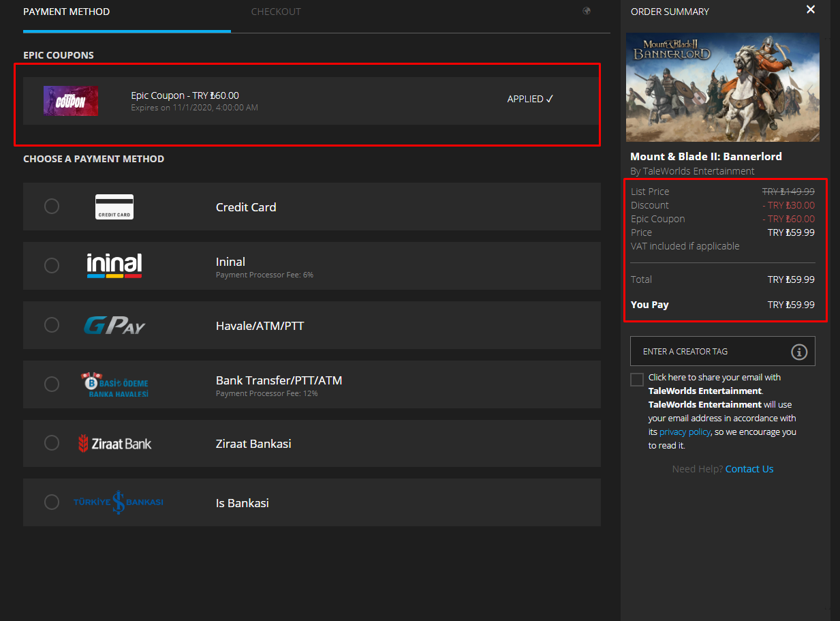Click the Is Bankasi label

[243, 503]
